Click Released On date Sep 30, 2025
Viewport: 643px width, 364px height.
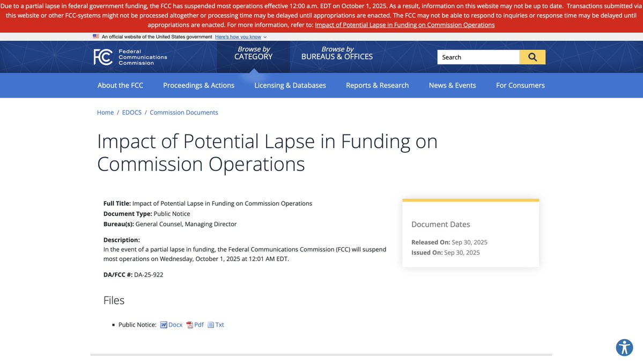(x=470, y=242)
